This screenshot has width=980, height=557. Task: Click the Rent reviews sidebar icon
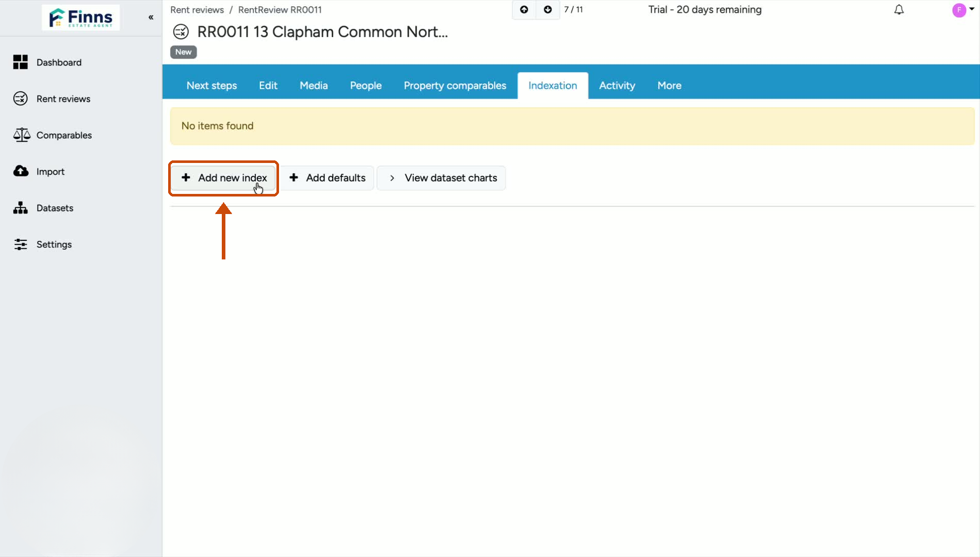[21, 99]
